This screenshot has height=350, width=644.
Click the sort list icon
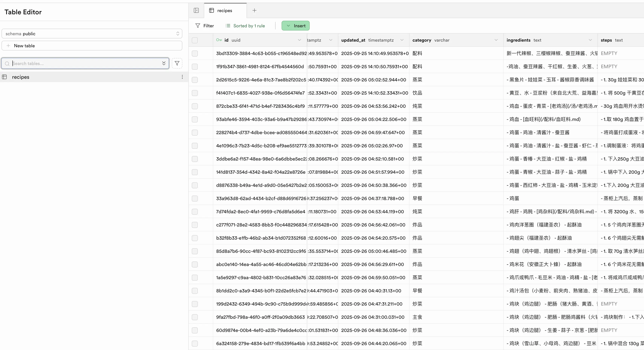coord(228,26)
